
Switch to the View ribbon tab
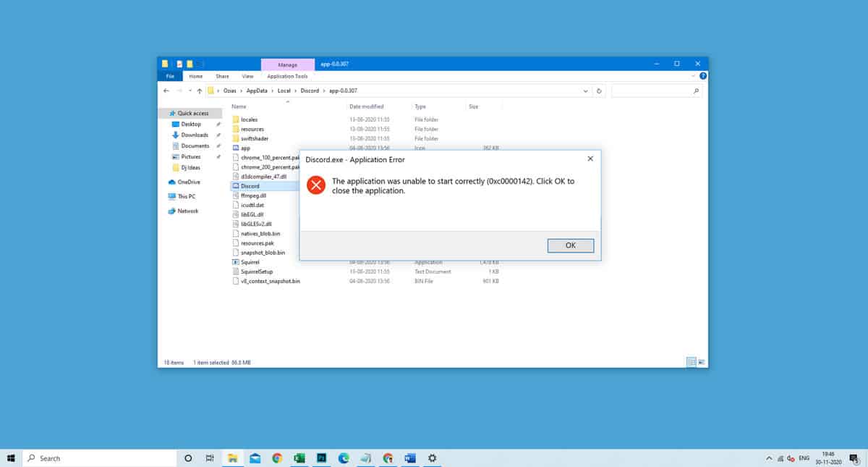point(247,76)
